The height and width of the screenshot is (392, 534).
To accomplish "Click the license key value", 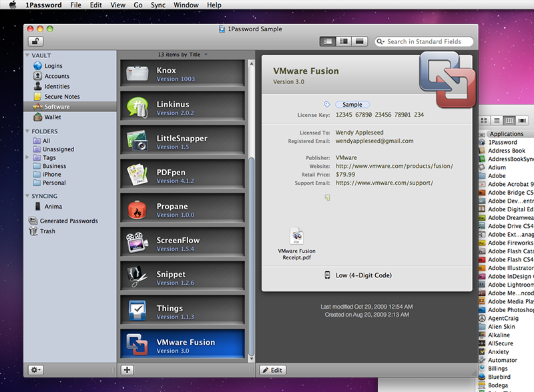I will (379, 115).
